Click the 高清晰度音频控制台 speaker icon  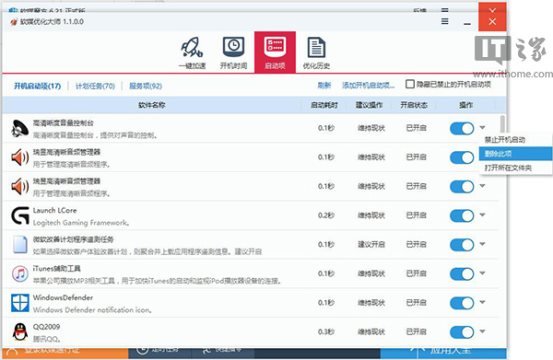click(x=20, y=128)
